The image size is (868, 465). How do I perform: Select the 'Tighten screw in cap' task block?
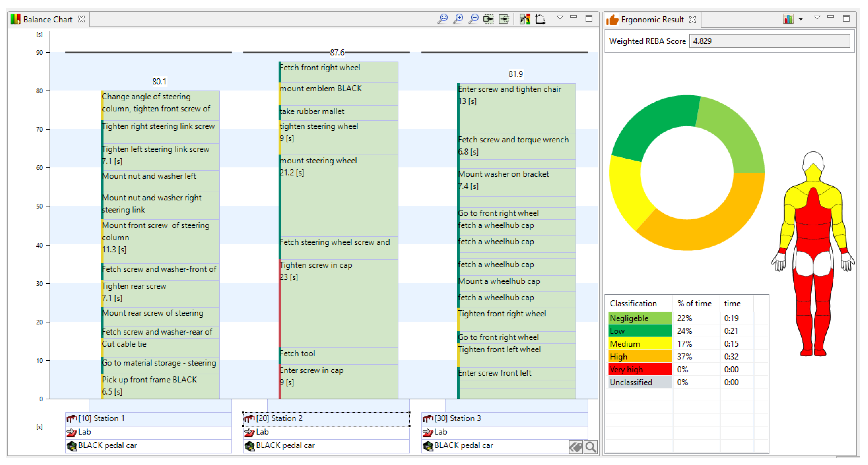[338, 304]
